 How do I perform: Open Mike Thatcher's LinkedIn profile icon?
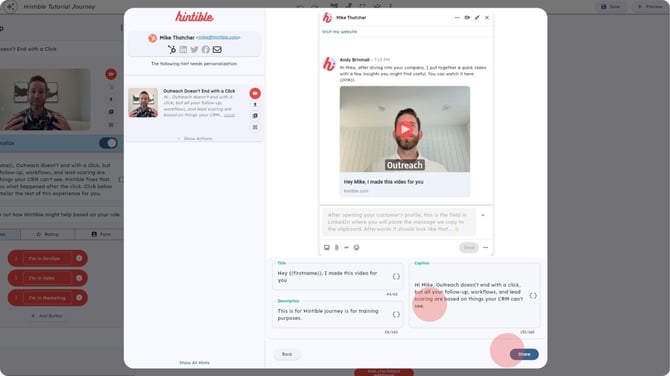[183, 50]
